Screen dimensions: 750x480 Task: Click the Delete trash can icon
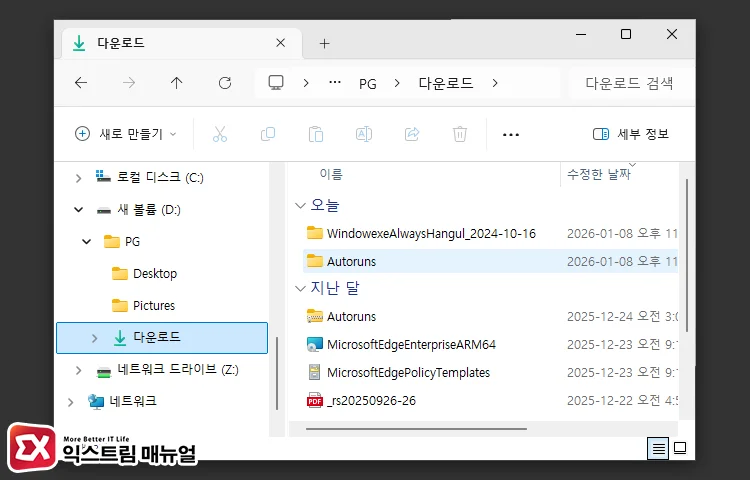[460, 134]
